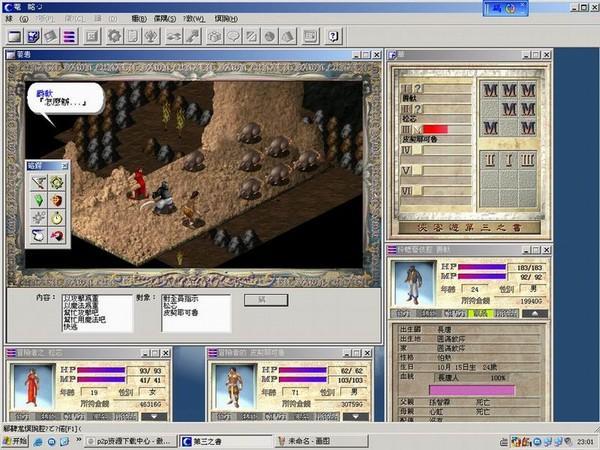The width and height of the screenshot is (600, 450).
Task: Click the speech bubble toolbar icon
Action: pos(233,36)
